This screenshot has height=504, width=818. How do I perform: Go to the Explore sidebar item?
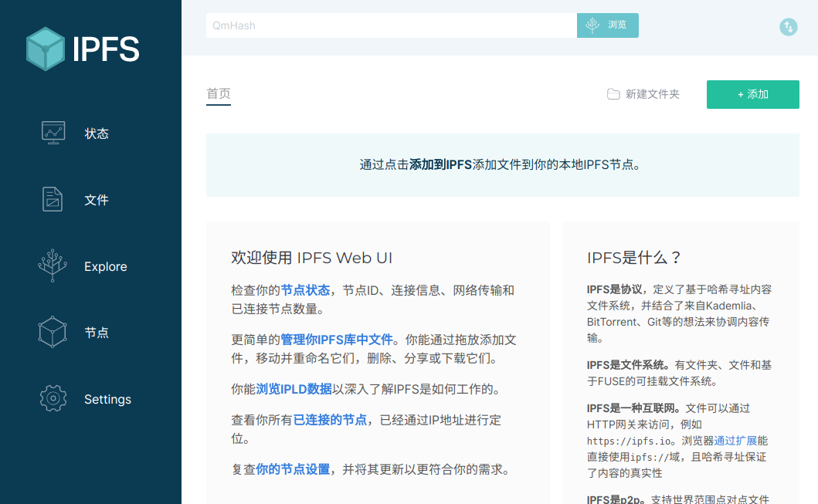tap(105, 266)
